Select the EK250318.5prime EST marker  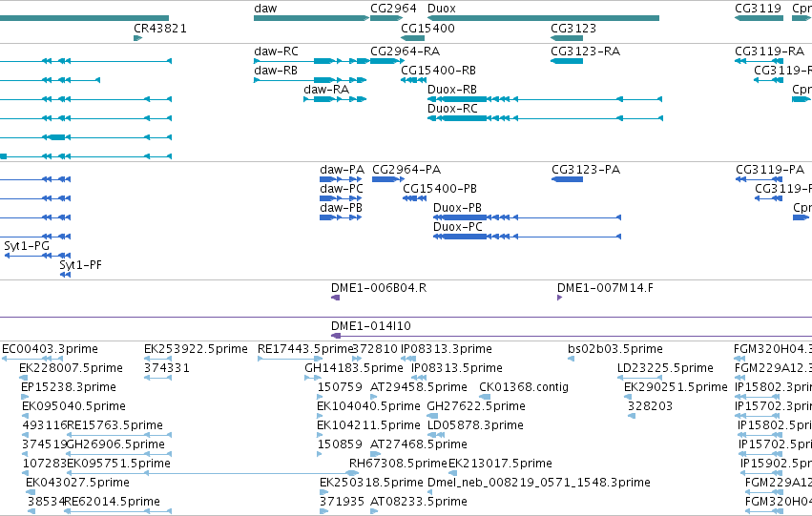coord(323,492)
